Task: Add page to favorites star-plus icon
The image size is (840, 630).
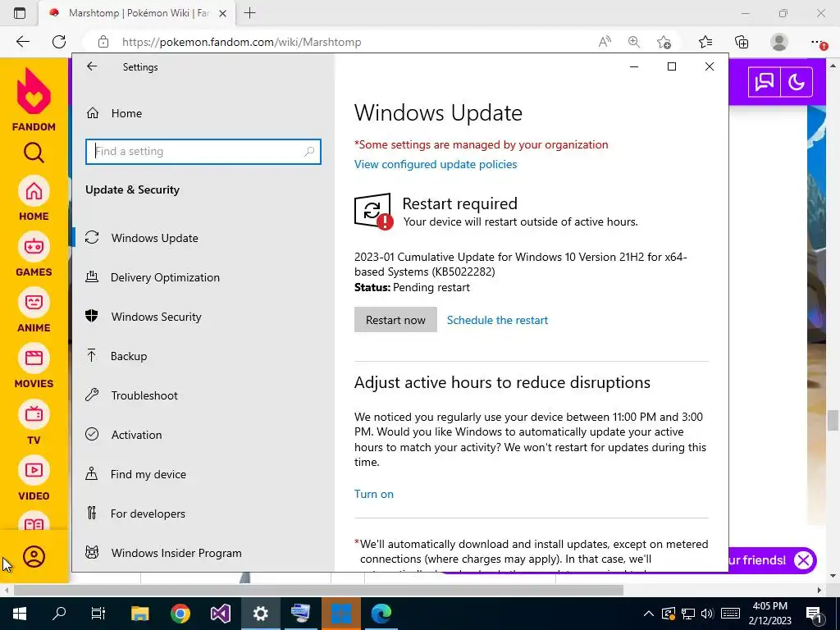Action: coord(664,42)
